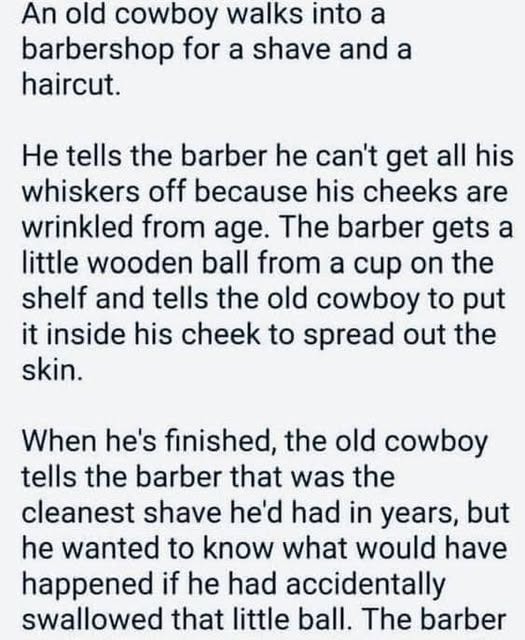Click the word "accidentally"

click(x=365, y=585)
